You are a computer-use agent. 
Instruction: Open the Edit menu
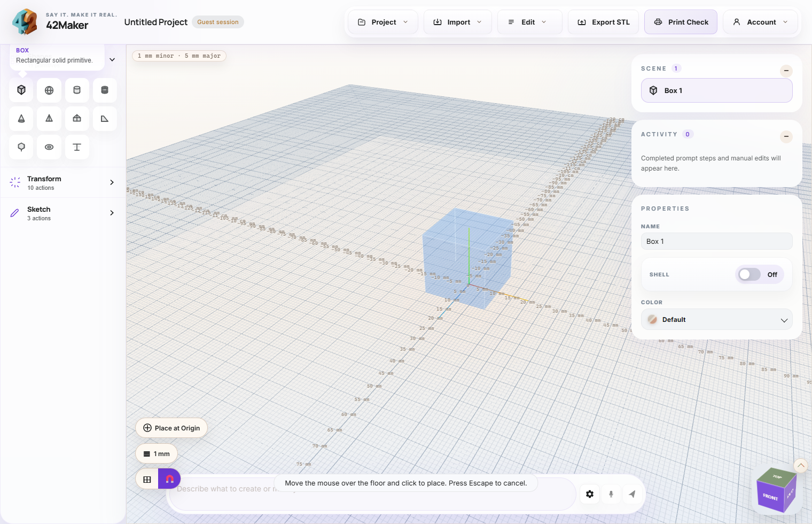[x=530, y=22]
